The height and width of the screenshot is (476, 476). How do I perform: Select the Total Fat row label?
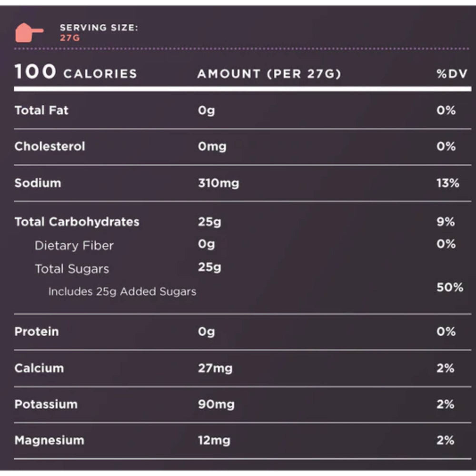pyautogui.click(x=41, y=110)
